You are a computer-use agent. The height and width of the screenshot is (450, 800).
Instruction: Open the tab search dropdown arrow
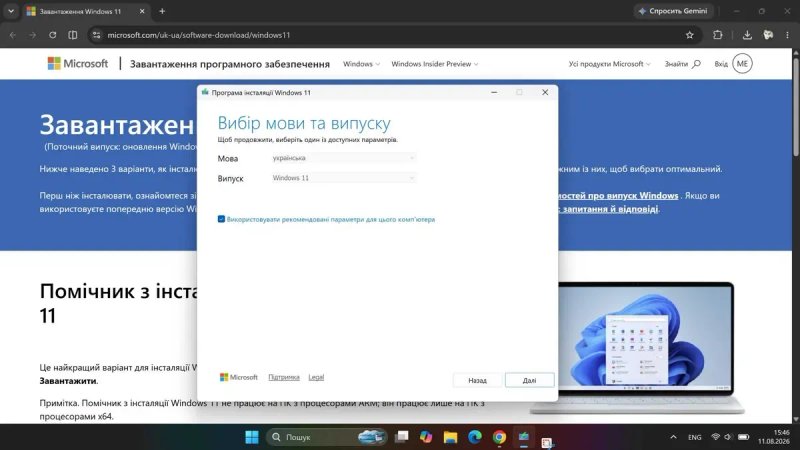click(x=11, y=11)
